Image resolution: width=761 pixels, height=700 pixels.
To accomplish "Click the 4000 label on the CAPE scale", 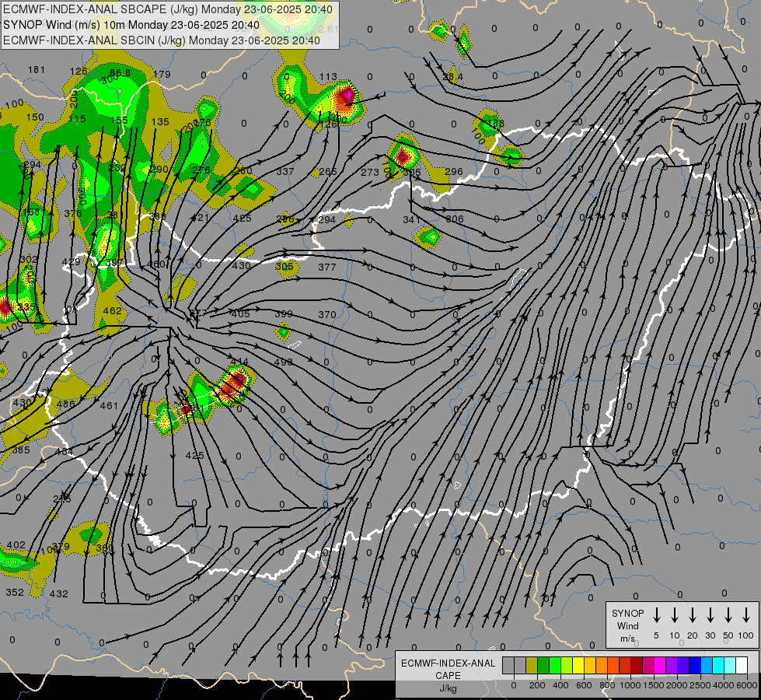I will pos(723,685).
